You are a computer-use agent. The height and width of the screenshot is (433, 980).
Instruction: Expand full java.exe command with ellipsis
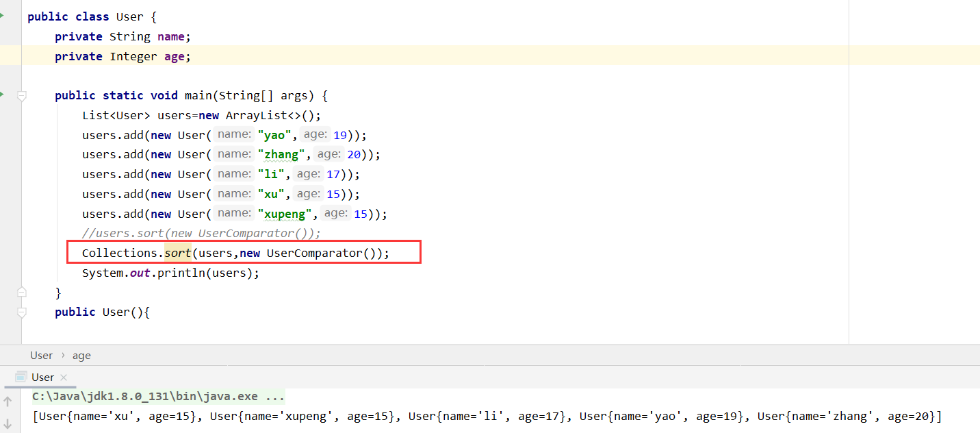276,396
